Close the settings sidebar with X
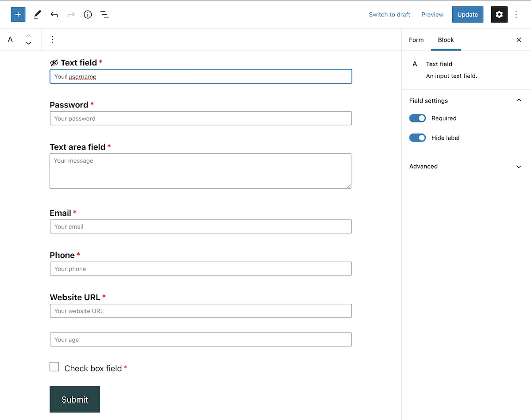Viewport: 531px width, 420px height. click(519, 40)
